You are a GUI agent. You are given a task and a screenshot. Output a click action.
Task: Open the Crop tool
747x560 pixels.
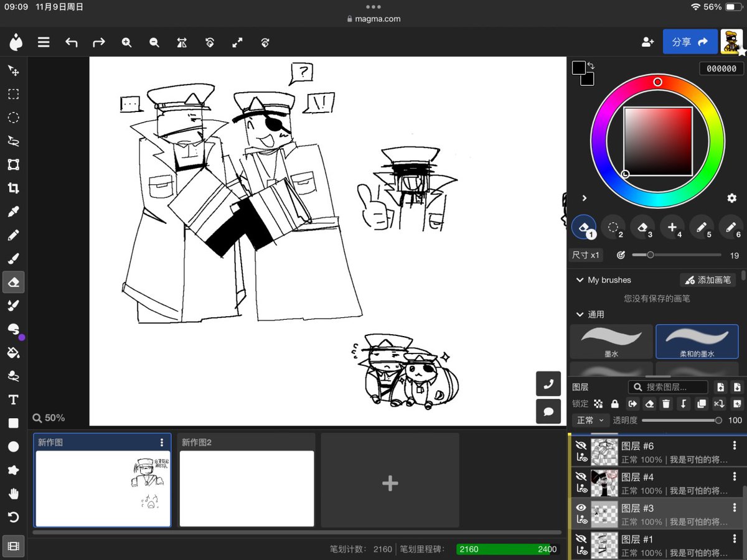point(14,188)
